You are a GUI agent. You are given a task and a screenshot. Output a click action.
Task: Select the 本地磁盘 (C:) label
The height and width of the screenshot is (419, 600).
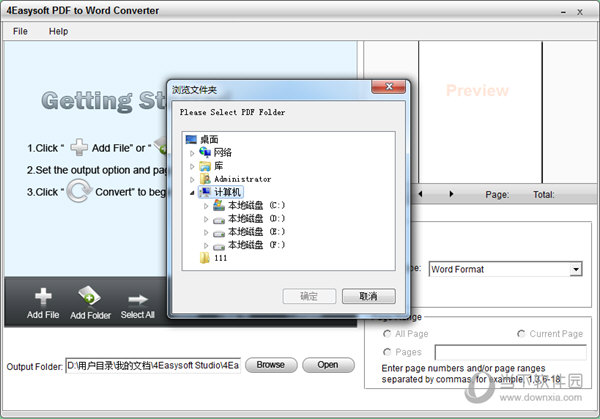pyautogui.click(x=256, y=205)
